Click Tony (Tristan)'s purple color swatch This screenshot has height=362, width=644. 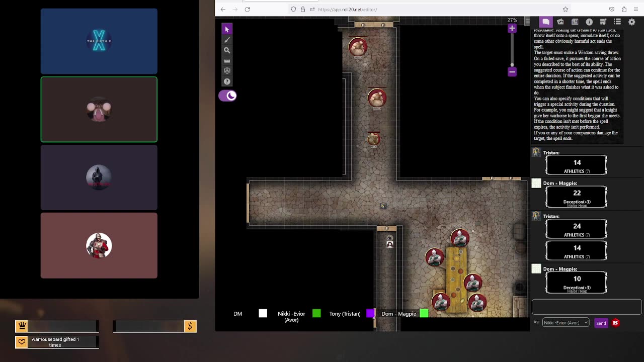[370, 314]
